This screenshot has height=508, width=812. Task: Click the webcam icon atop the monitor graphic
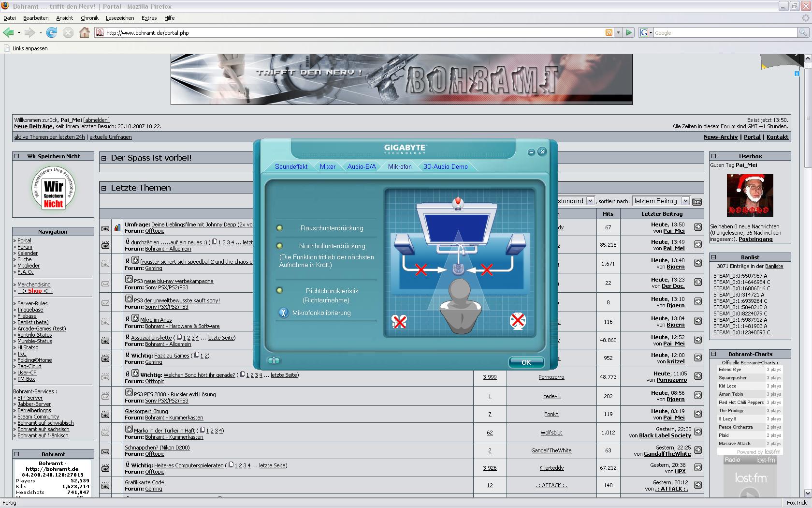click(x=457, y=203)
